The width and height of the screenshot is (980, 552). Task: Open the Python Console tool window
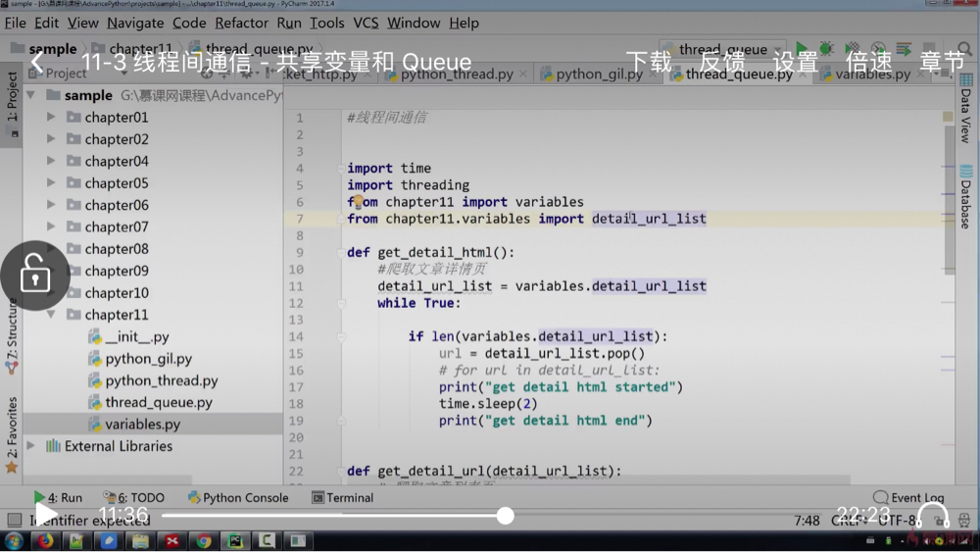(x=238, y=498)
